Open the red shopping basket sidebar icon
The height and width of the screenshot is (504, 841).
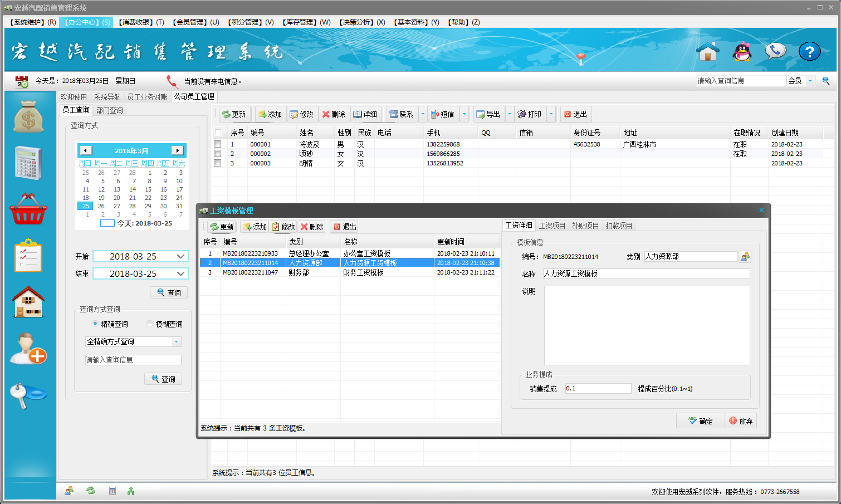28,210
